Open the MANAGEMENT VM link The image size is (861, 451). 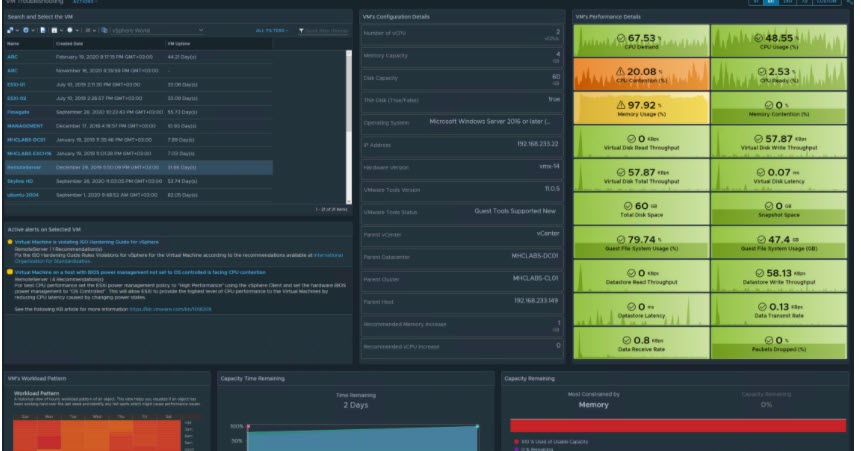[25, 126]
